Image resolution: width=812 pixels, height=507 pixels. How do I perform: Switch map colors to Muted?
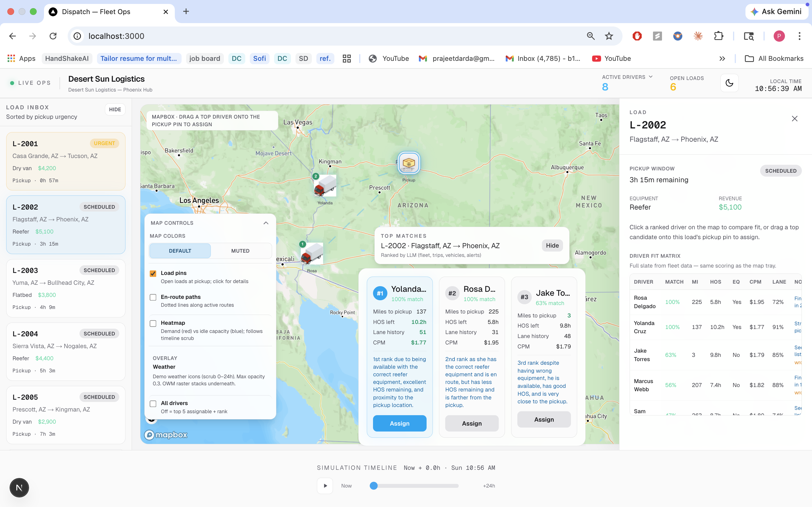coord(240,251)
